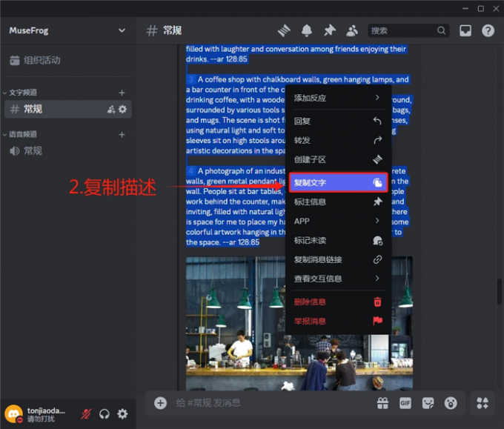Toggle the microphone mute button
The height and width of the screenshot is (429, 504).
[86, 414]
